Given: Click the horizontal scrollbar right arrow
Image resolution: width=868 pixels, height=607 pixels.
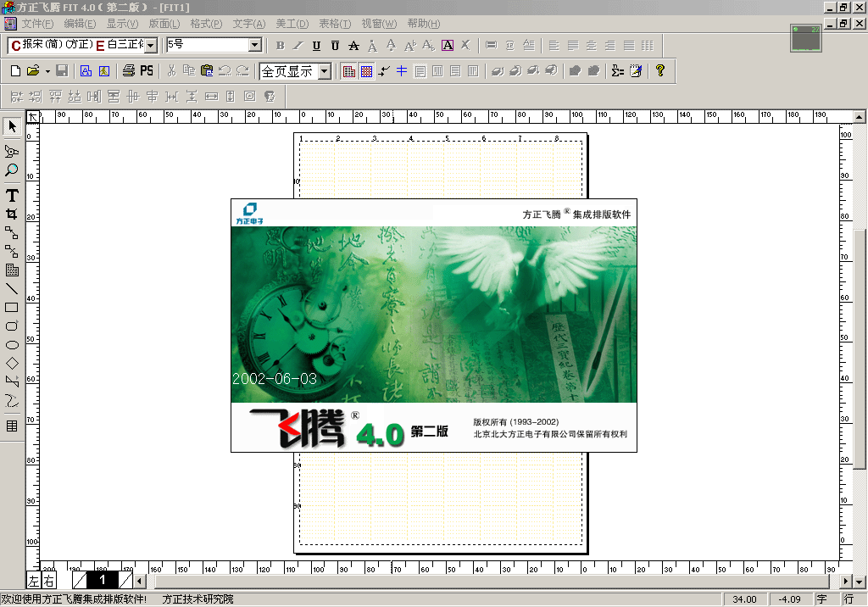Looking at the screenshot, I should click(x=845, y=581).
